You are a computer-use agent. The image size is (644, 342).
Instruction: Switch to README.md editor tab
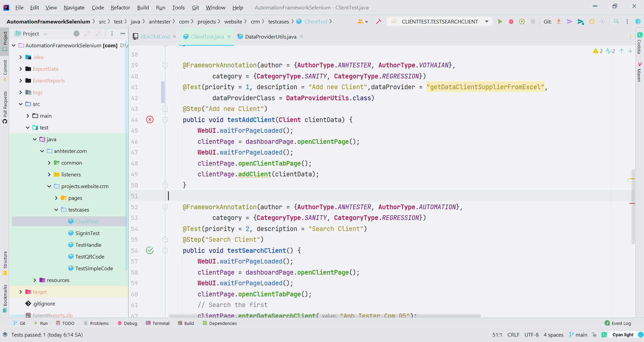[155, 37]
